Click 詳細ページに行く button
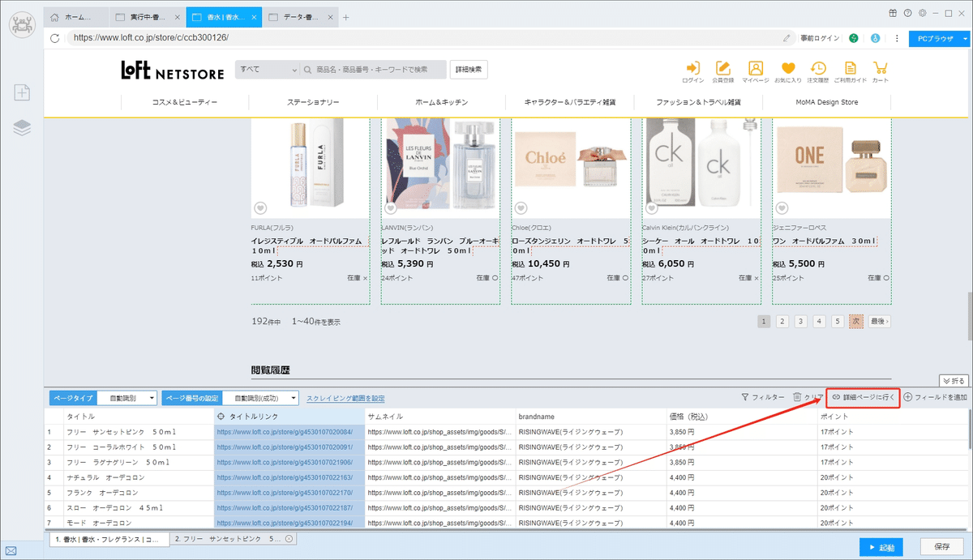The image size is (973, 560). coord(864,397)
